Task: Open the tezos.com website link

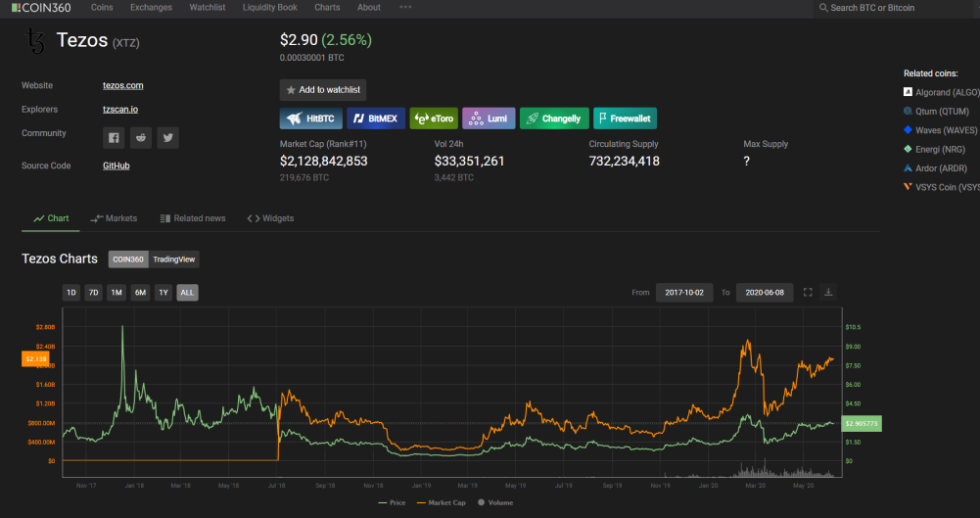Action: 123,85
